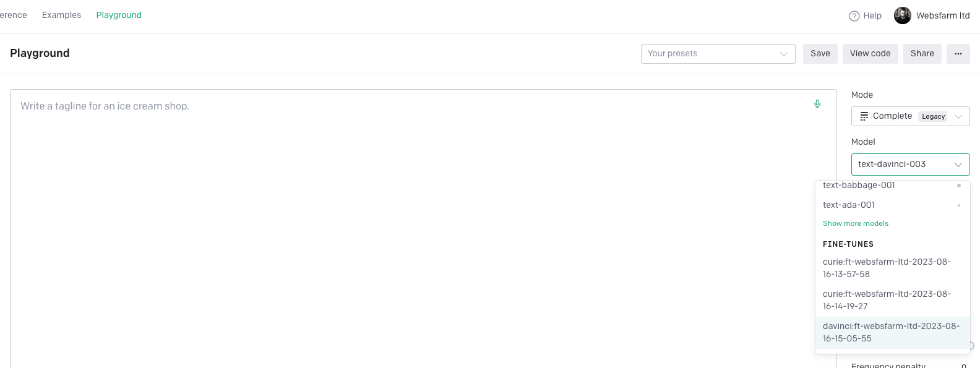980x368 pixels.
Task: Click the Save button
Action: point(820,53)
